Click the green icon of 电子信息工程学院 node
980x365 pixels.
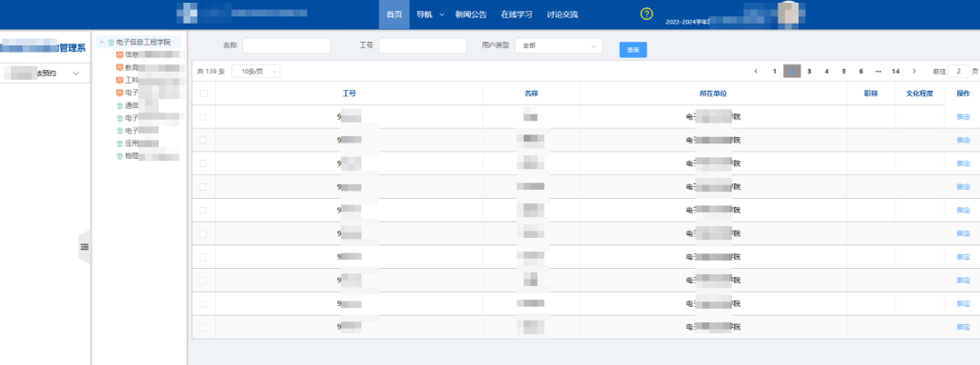coord(112,43)
